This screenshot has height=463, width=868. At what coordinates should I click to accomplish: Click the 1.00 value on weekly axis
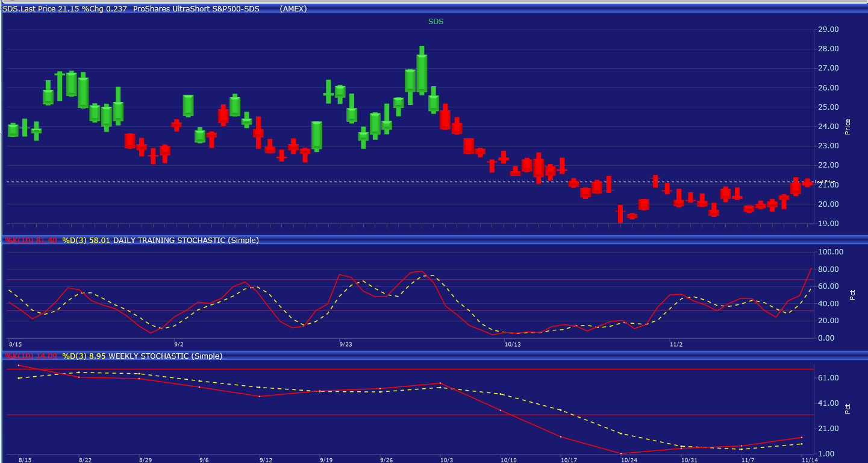pos(826,454)
